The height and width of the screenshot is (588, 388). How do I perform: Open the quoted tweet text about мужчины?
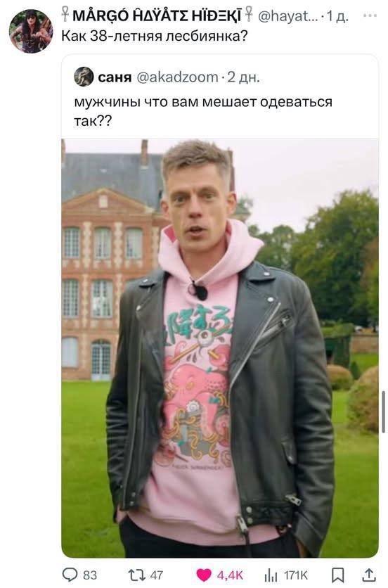coord(203,111)
